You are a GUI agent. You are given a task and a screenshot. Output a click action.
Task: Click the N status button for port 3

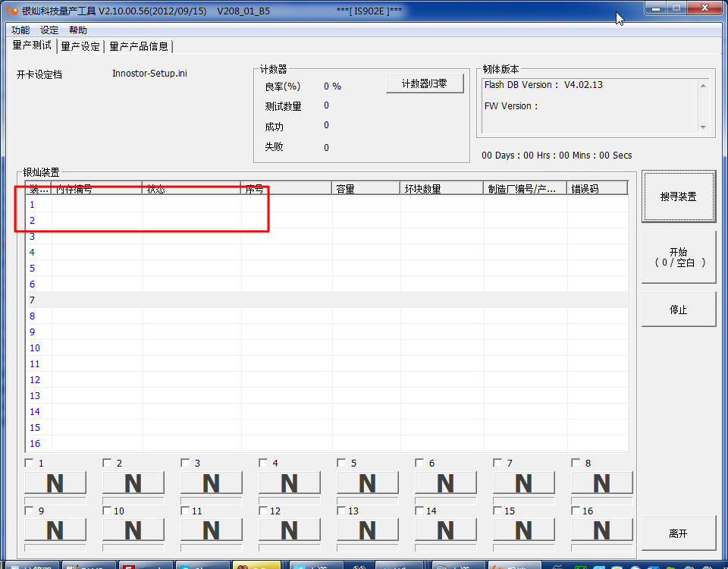pos(212,483)
